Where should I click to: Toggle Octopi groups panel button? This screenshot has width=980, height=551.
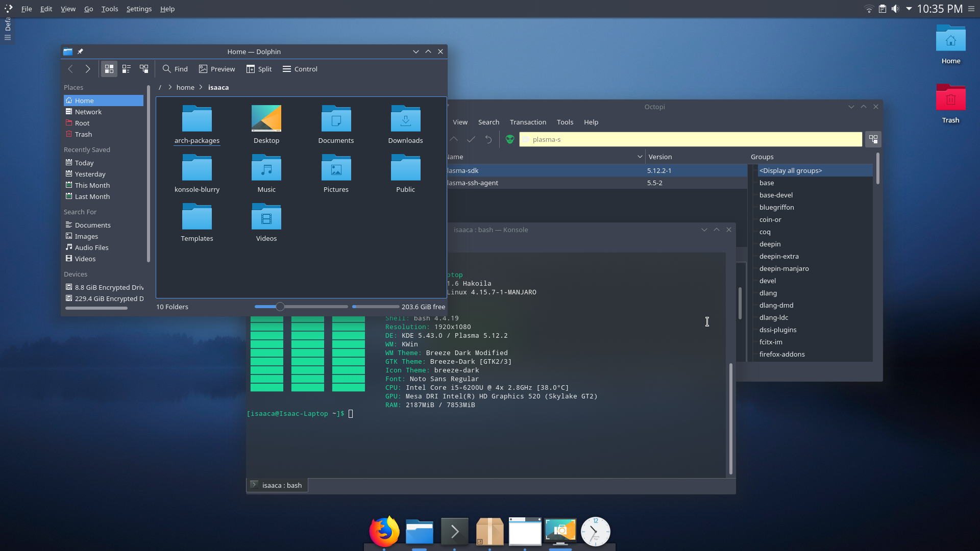[x=873, y=139]
